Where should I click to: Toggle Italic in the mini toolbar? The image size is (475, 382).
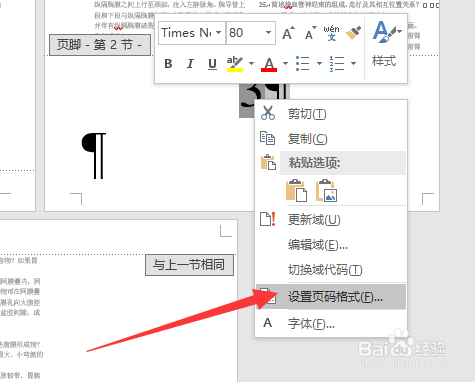click(x=190, y=63)
